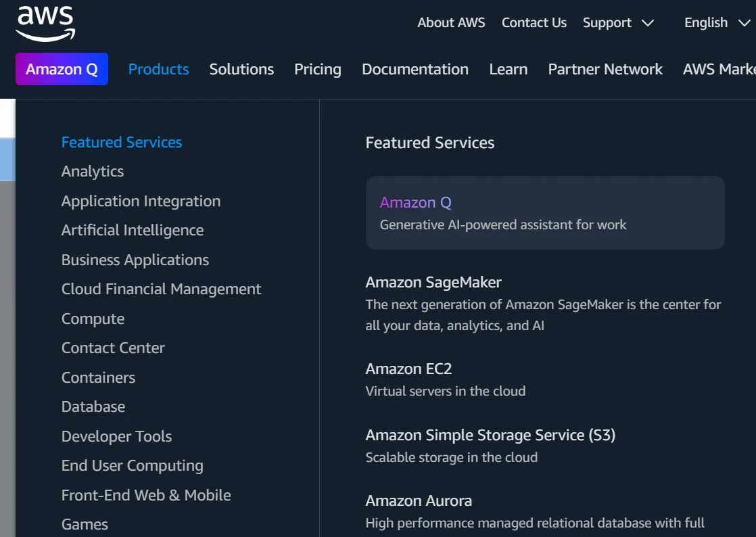This screenshot has width=756, height=537.
Task: Open the Pricing menu
Action: point(317,69)
